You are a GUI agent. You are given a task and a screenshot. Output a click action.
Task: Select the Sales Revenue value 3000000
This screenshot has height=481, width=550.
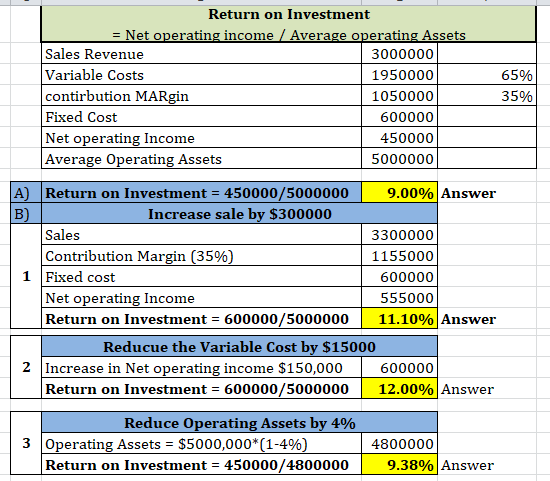[x=400, y=53]
